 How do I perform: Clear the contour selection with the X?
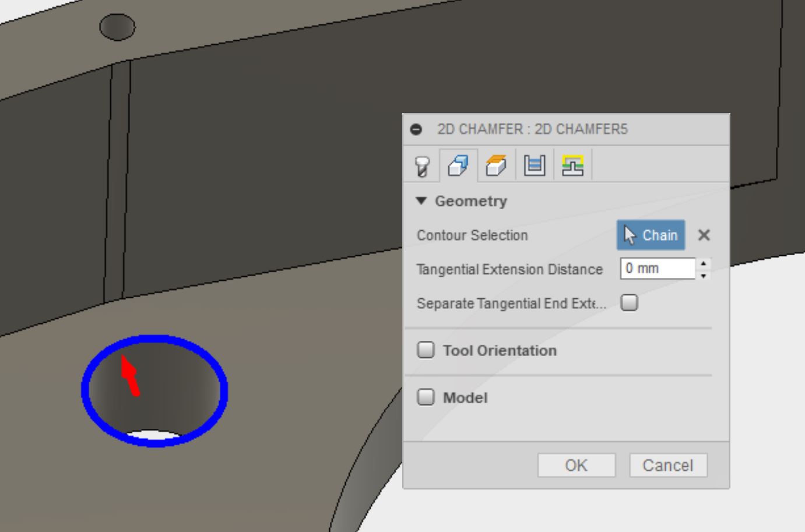[x=704, y=235]
